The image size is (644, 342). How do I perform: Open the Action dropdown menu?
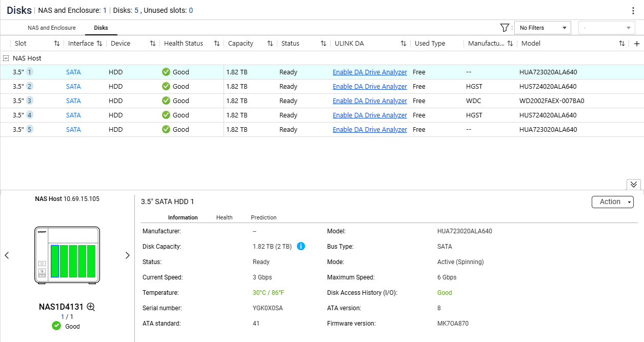[612, 202]
